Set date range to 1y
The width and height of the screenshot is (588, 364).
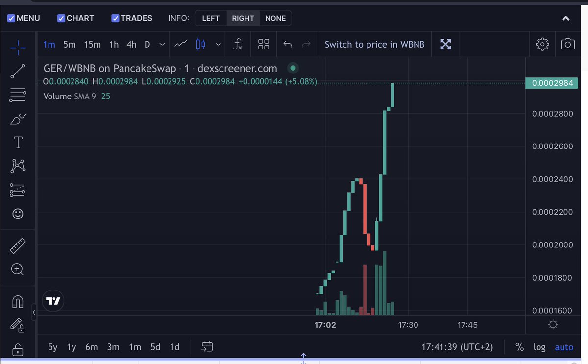72,347
